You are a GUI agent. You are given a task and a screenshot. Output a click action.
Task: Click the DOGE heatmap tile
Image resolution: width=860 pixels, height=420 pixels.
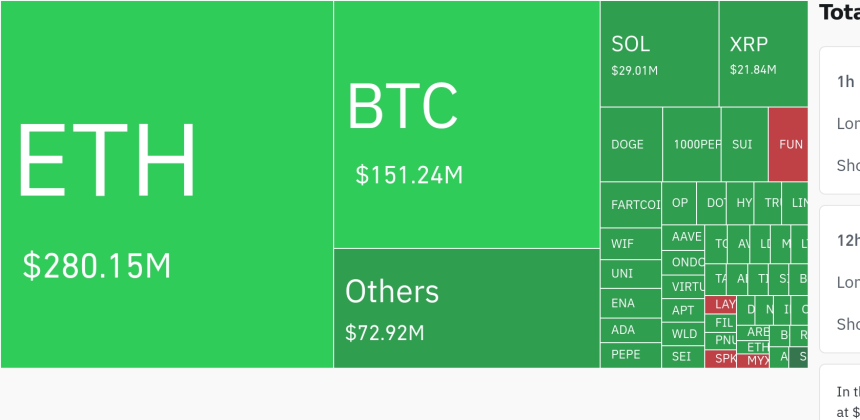(631, 144)
